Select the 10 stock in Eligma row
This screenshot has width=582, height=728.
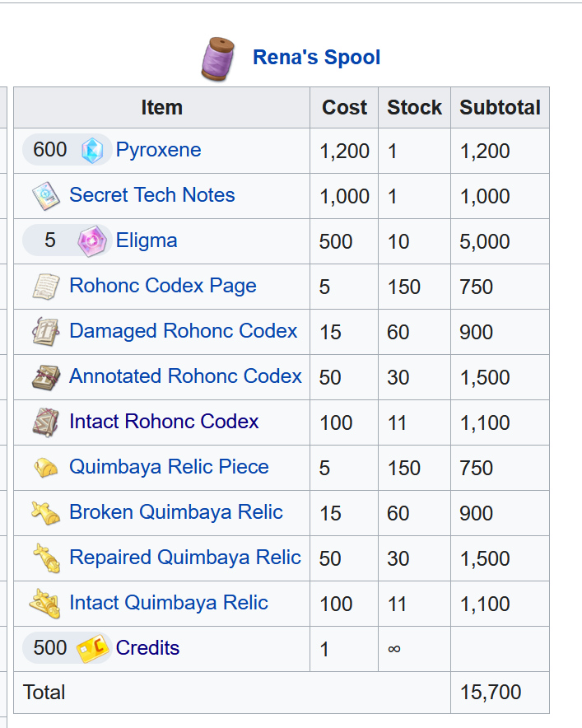pyautogui.click(x=398, y=241)
